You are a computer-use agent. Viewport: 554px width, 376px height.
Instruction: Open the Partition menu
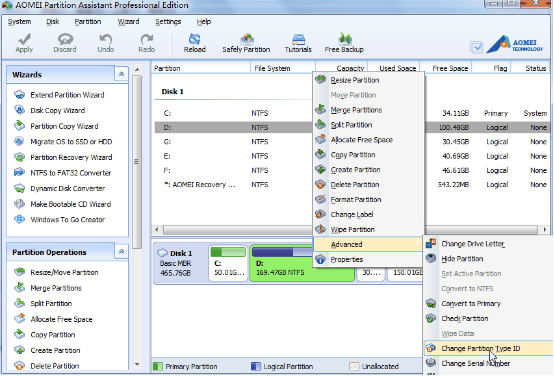(x=88, y=22)
